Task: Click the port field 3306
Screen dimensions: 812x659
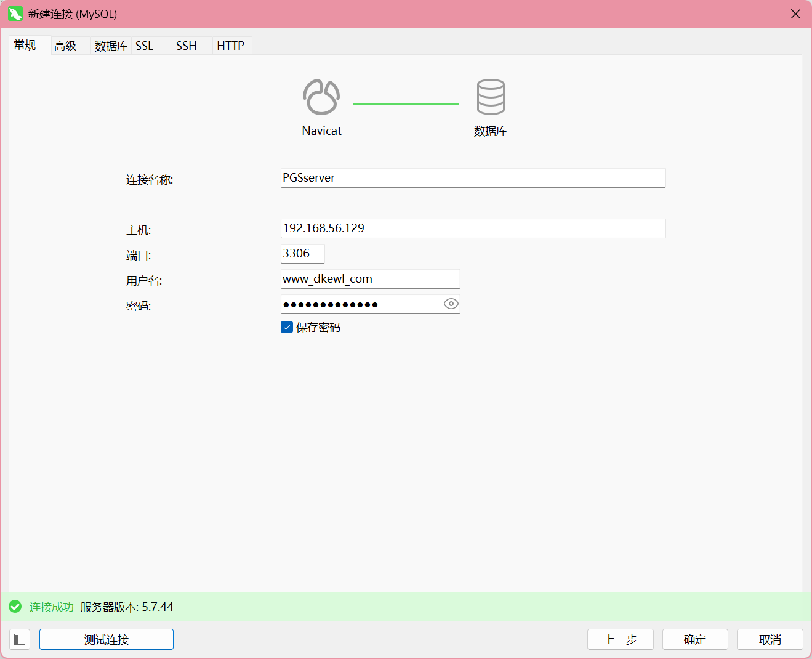Action: 303,254
